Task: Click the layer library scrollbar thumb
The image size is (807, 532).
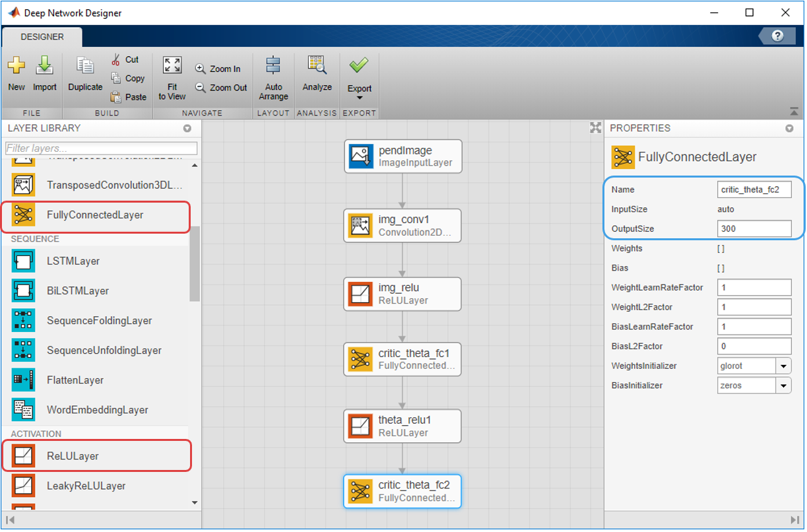Action: 195,263
